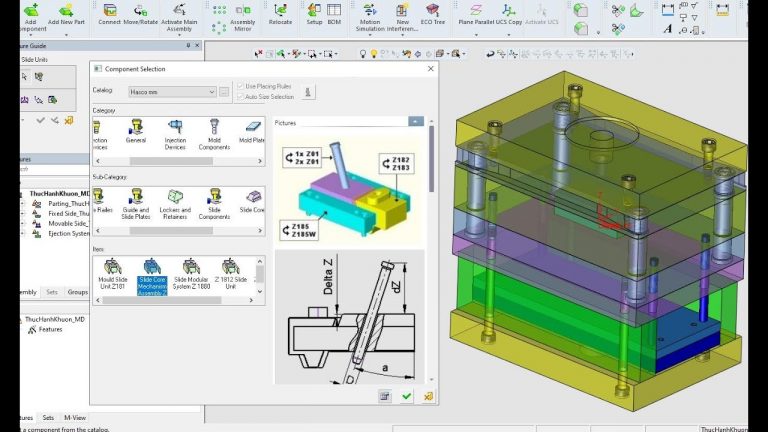
Task: Confirm selection with the green checkmark button
Action: (x=406, y=397)
